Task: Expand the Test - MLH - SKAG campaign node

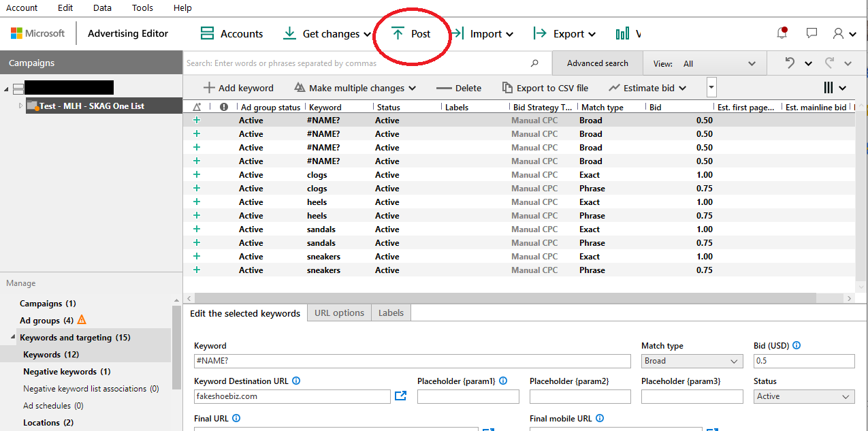Action: click(20, 106)
